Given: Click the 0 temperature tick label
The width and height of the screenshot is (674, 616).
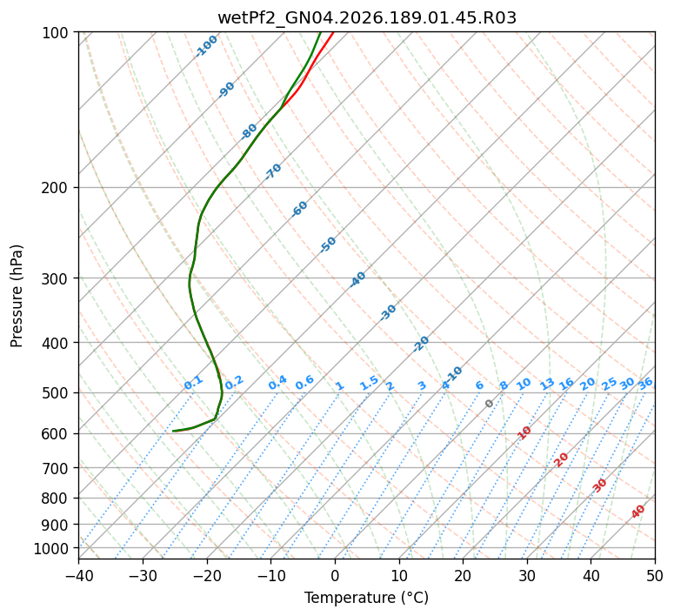Looking at the screenshot, I should tap(335, 575).
